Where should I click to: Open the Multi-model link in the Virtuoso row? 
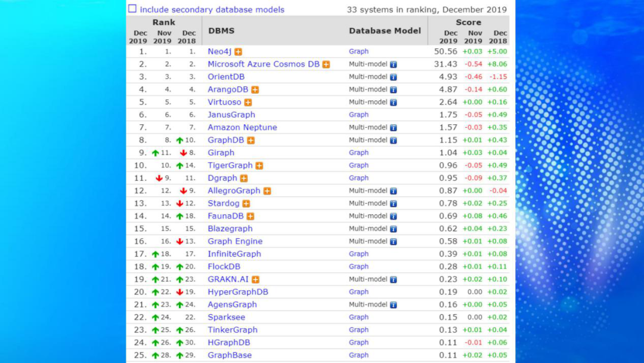(x=368, y=102)
